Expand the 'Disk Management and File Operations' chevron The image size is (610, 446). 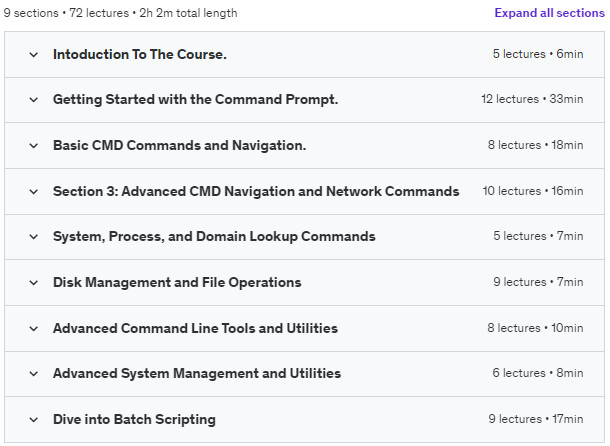pos(34,283)
